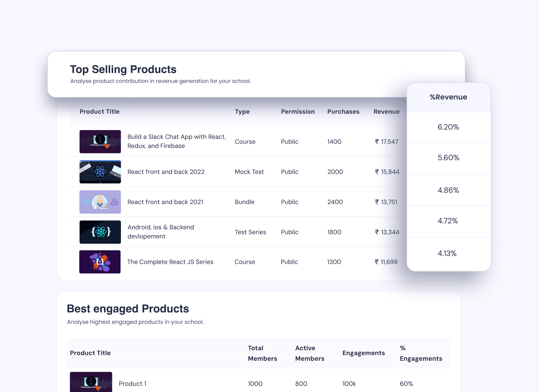Select the 6.20% revenue cell
539x392 pixels.
pos(448,127)
